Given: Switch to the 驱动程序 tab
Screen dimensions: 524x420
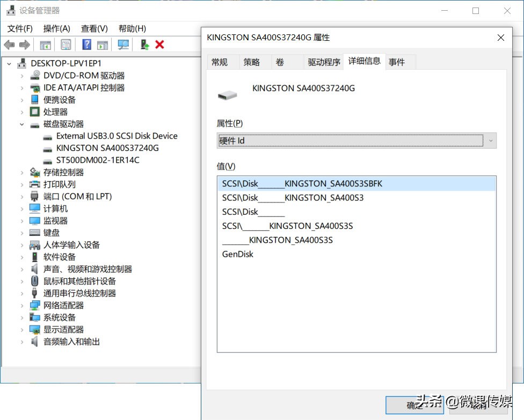Looking at the screenshot, I should (x=324, y=62).
